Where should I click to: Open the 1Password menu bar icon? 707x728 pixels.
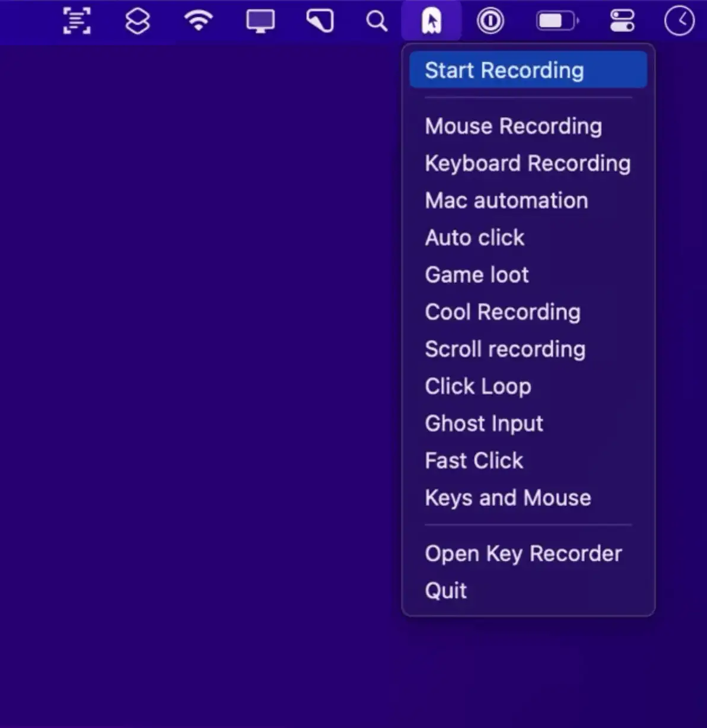[491, 21]
